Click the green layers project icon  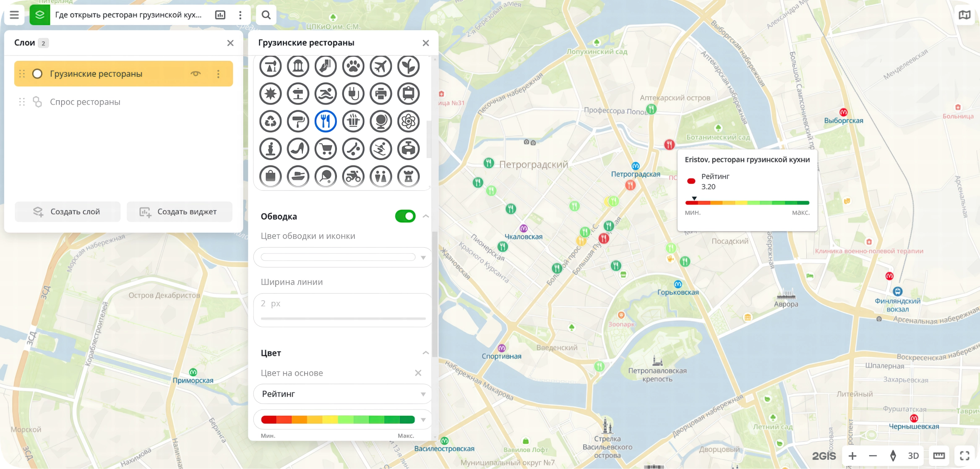pos(40,15)
